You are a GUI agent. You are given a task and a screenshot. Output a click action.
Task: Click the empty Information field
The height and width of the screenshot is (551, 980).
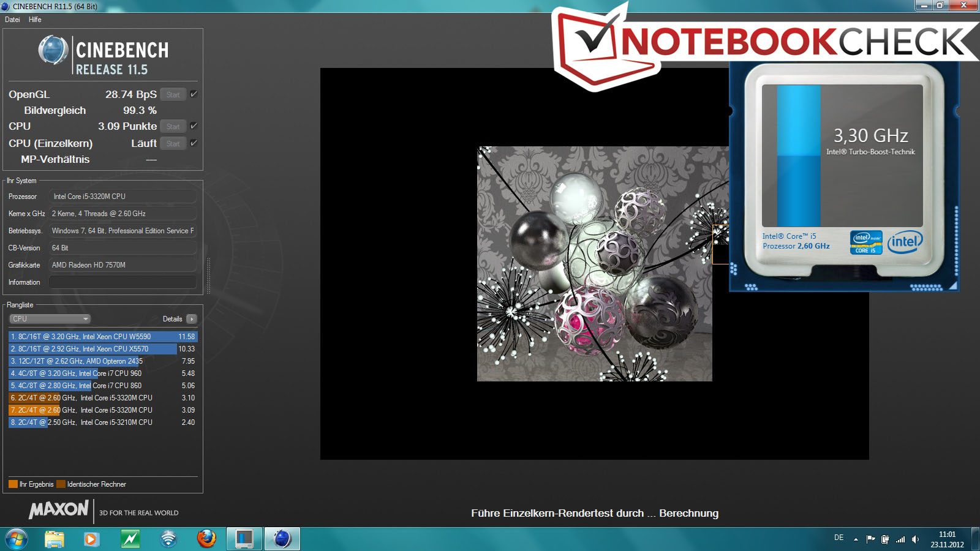pyautogui.click(x=123, y=282)
